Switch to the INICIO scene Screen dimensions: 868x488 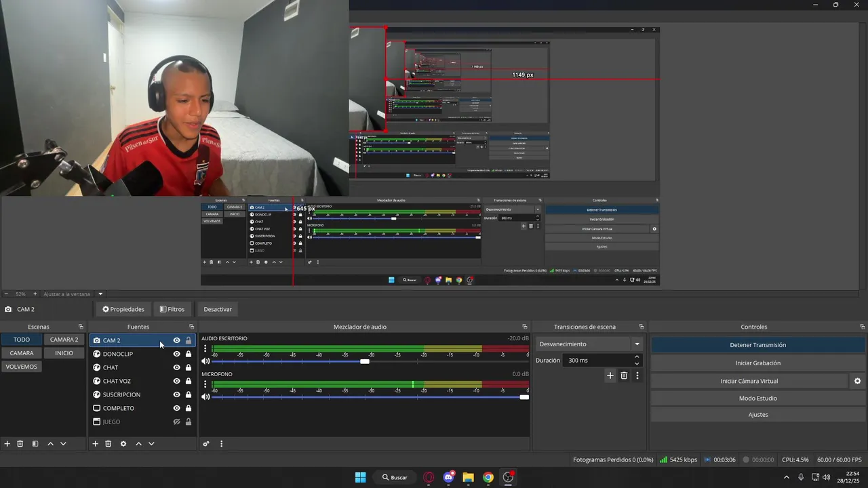click(x=64, y=353)
